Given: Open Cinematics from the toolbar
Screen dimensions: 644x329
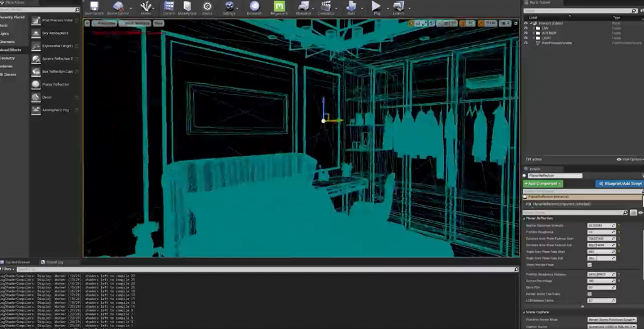Looking at the screenshot, I should click(x=326, y=7).
